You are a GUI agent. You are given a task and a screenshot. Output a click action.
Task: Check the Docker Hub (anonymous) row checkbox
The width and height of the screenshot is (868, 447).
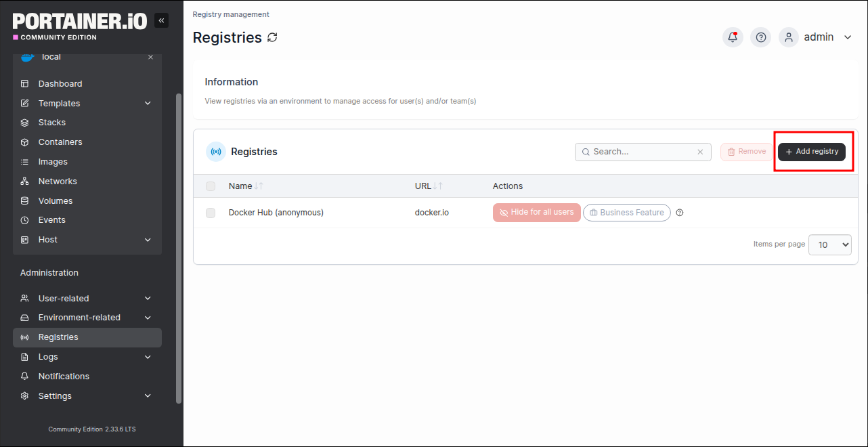pyautogui.click(x=211, y=213)
